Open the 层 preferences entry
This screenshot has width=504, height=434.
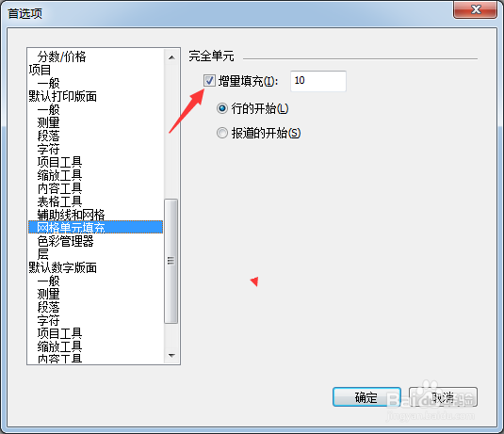pos(42,254)
